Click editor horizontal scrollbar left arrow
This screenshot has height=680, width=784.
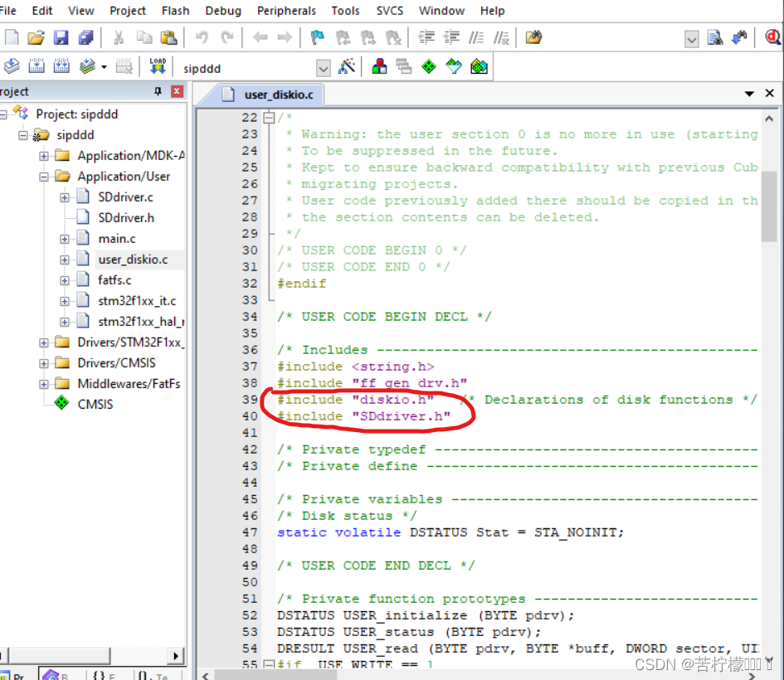206,676
